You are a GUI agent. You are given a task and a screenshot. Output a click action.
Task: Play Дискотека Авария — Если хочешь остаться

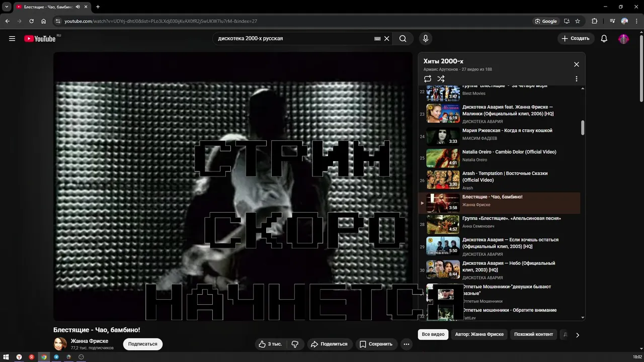(x=499, y=246)
